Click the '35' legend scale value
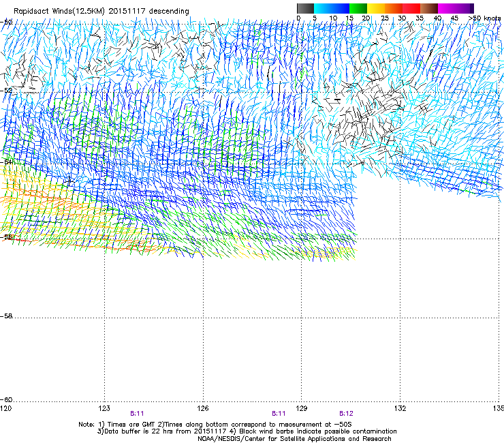The width and height of the screenshot is (504, 443). (420, 18)
